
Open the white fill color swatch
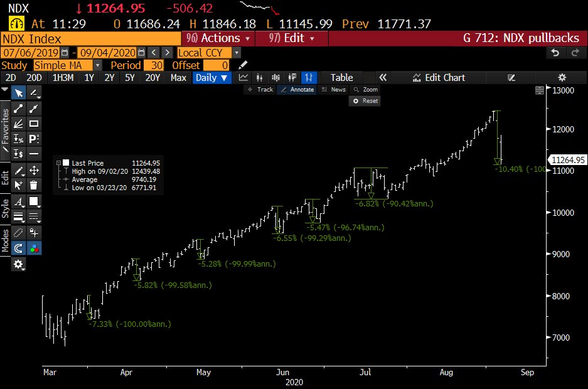[x=34, y=202]
